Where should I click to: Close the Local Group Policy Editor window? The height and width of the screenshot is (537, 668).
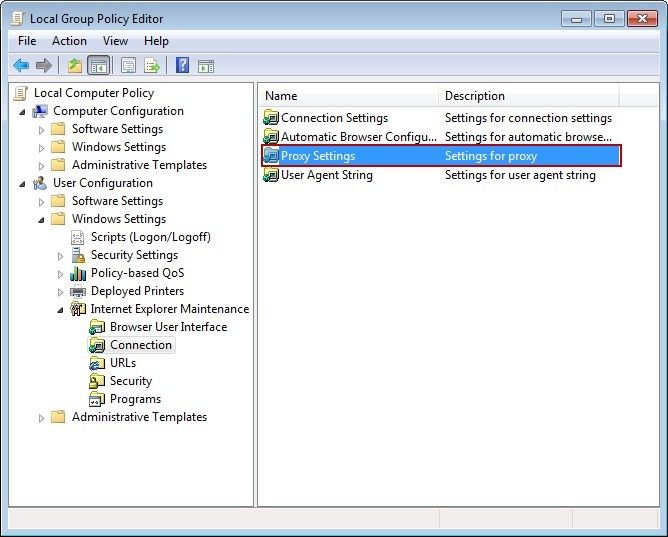click(642, 19)
